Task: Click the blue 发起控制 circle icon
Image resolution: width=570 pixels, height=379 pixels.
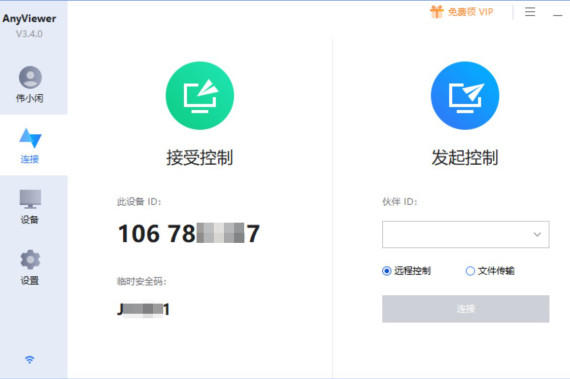Action: point(465,96)
